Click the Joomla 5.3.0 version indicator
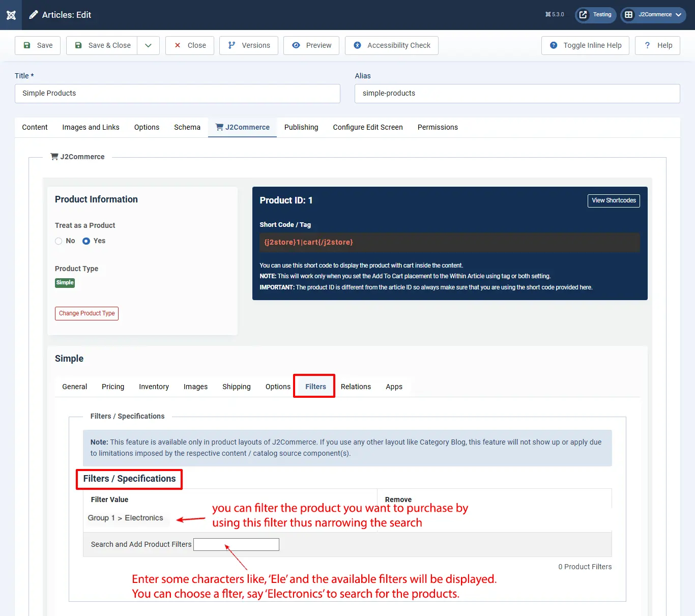Screen dimensions: 695x616 (x=555, y=15)
